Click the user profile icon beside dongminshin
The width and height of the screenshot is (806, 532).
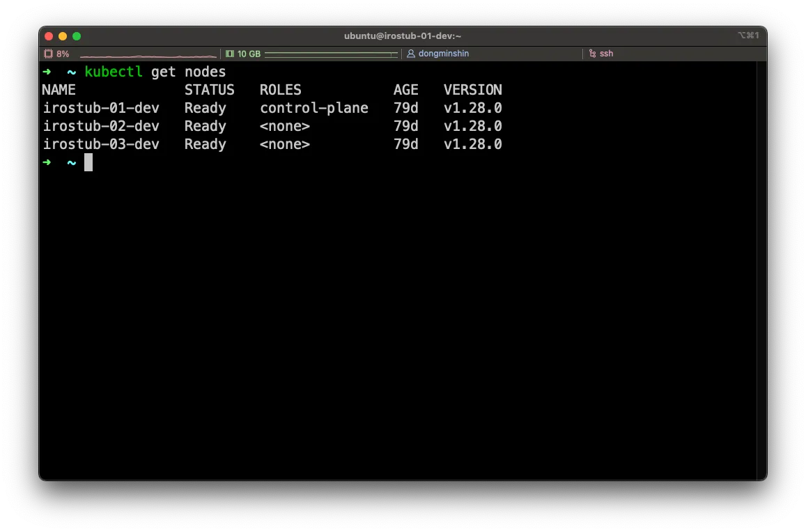(x=411, y=54)
